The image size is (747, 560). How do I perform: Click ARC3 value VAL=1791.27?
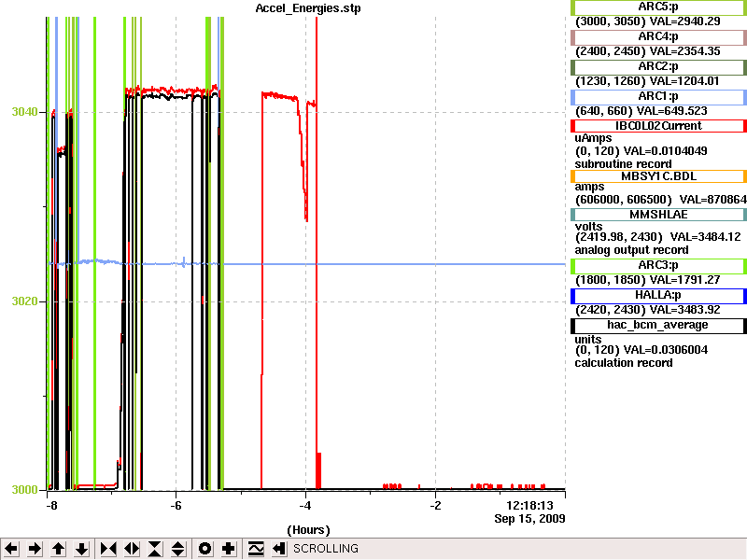coord(685,280)
